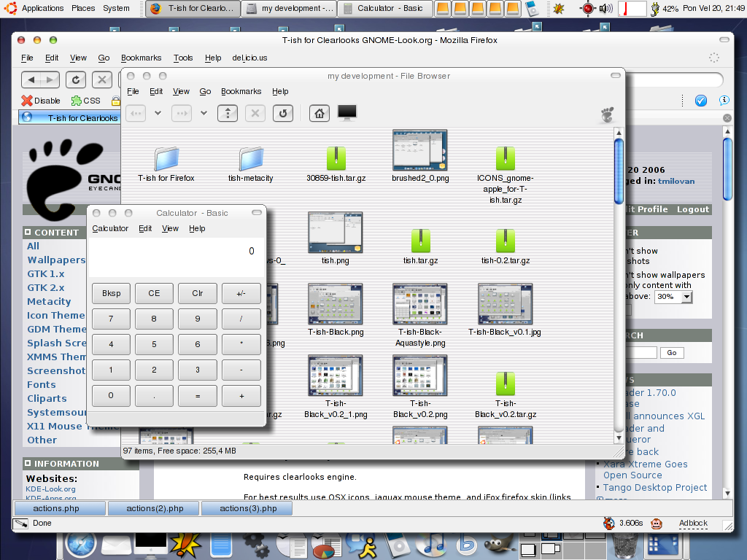Screen dimensions: 747x560
Task: Close the T-ish Firefox tab
Action: [x=727, y=118]
